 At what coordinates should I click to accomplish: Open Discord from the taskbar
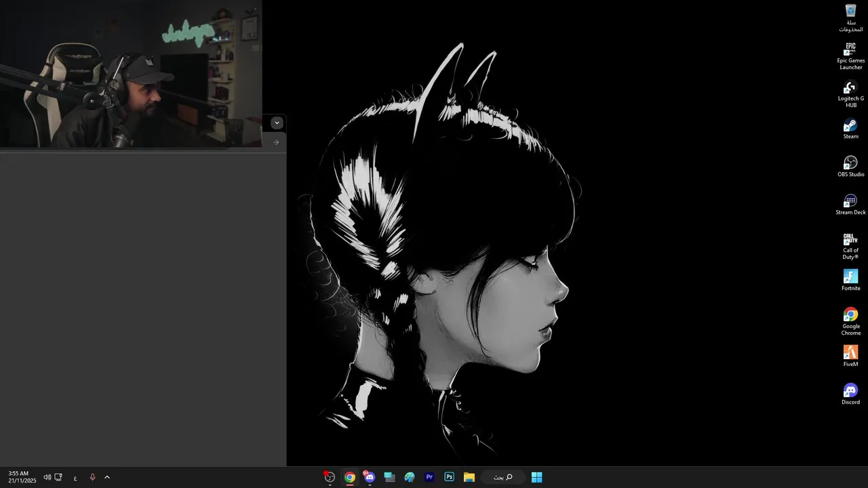click(x=370, y=477)
